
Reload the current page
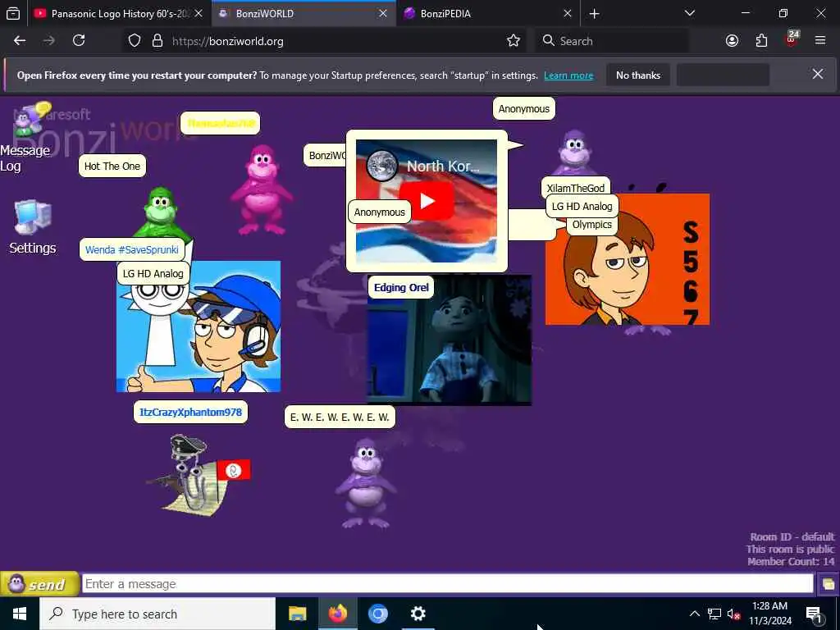(79, 41)
